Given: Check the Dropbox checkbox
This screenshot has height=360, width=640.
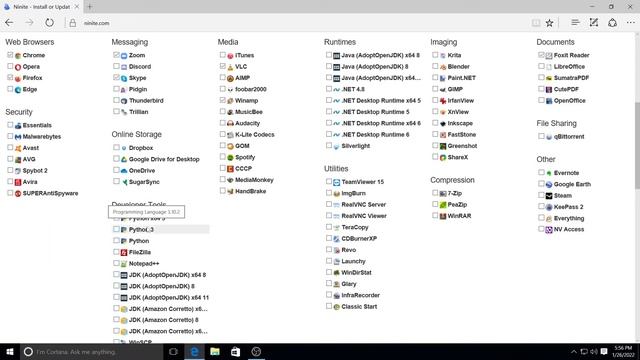Looking at the screenshot, I should 116,147.
